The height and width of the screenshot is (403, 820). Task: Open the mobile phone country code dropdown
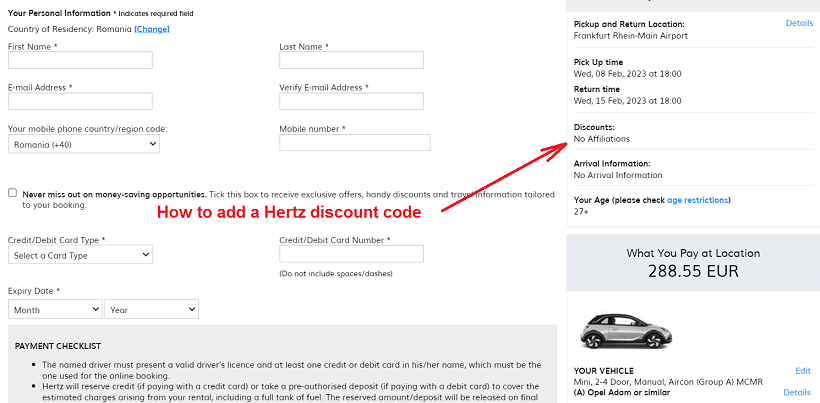tap(84, 144)
